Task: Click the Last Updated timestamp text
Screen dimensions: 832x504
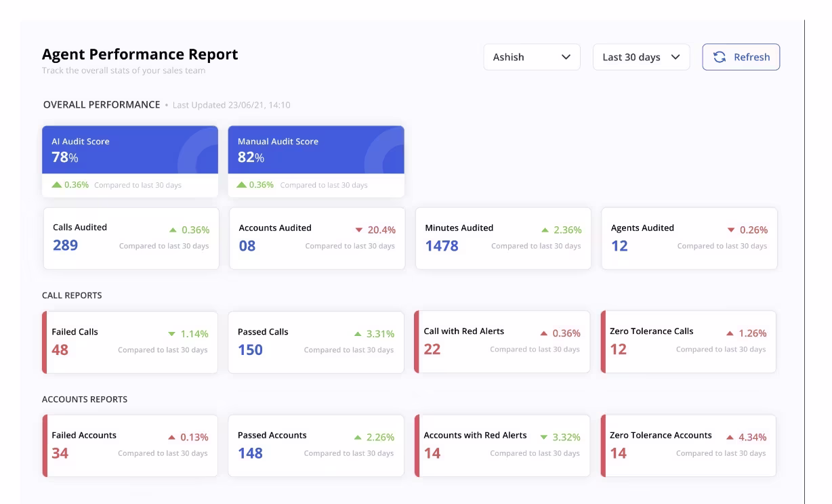Action: [x=230, y=105]
